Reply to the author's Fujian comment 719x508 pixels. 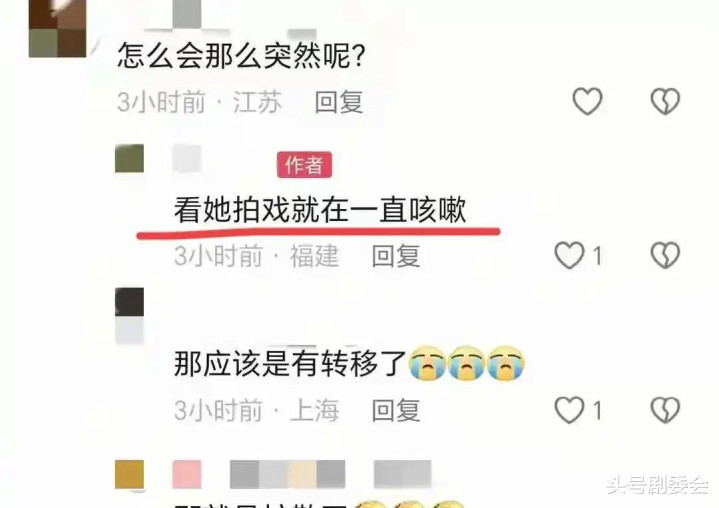(x=396, y=256)
